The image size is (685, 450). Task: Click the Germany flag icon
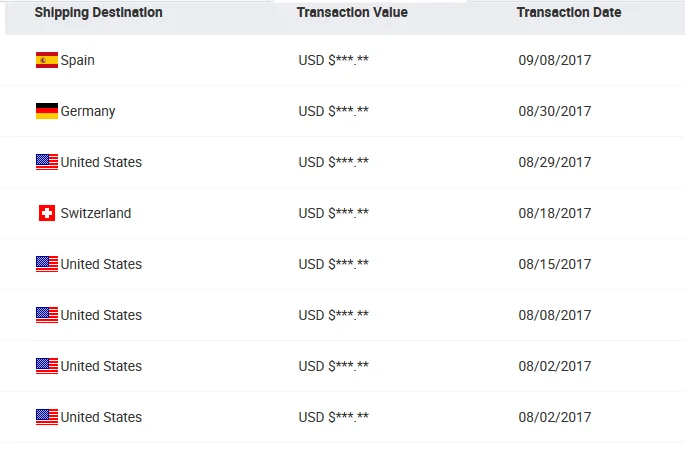tap(46, 111)
